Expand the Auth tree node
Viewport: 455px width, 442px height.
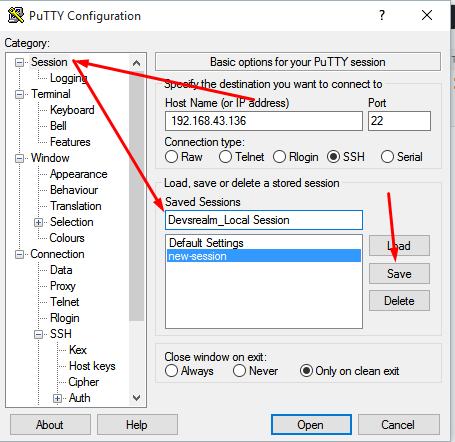(x=57, y=398)
